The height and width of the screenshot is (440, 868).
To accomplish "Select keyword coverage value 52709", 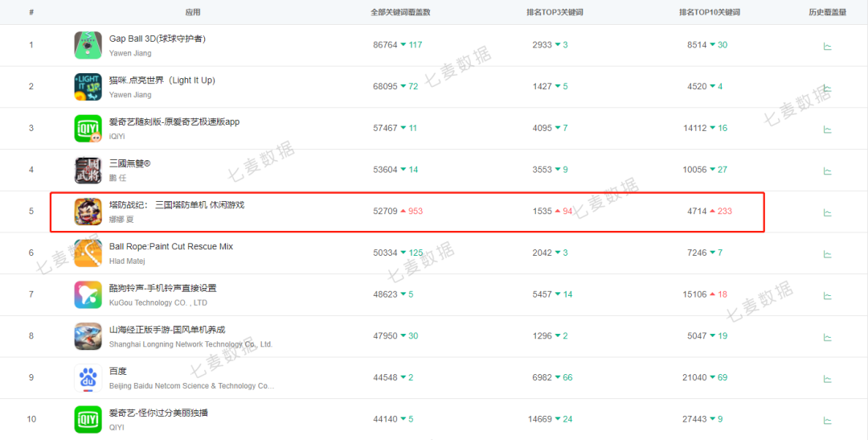I will [385, 211].
